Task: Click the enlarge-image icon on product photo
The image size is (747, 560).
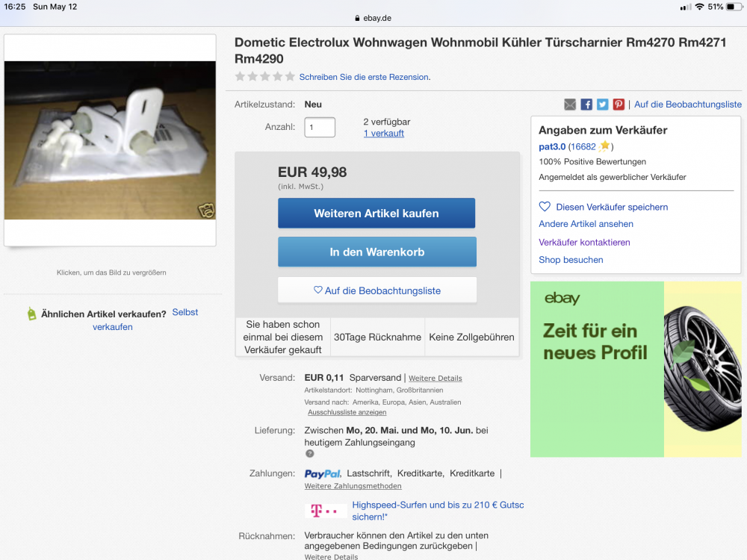Action: pos(207,210)
